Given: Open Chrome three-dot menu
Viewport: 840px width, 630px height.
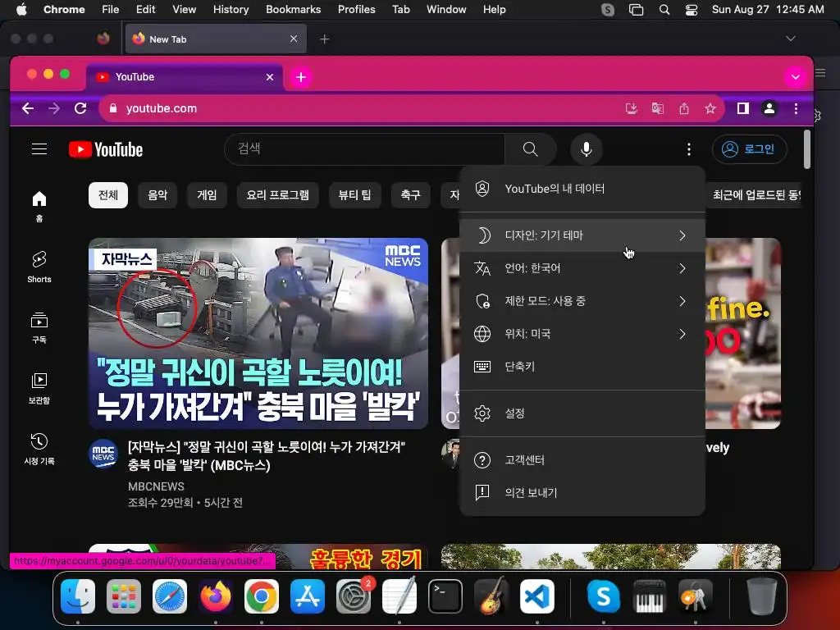Looking at the screenshot, I should click(796, 109).
